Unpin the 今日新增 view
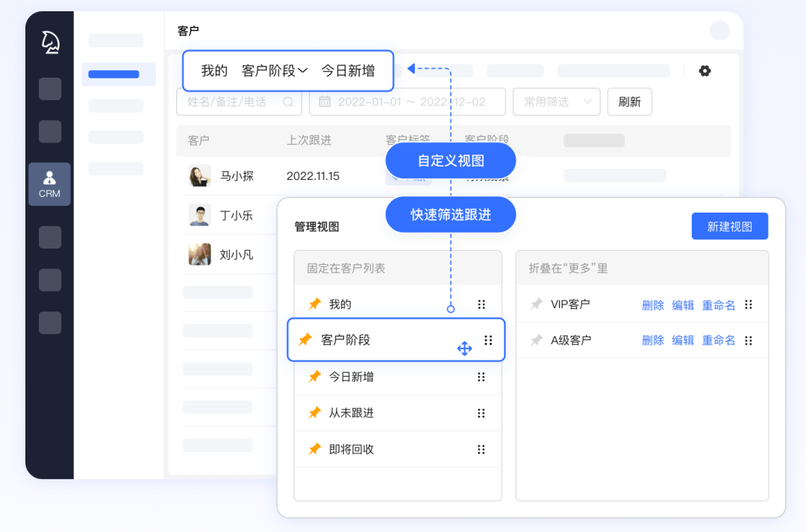Viewport: 806px width, 532px height. pos(314,378)
